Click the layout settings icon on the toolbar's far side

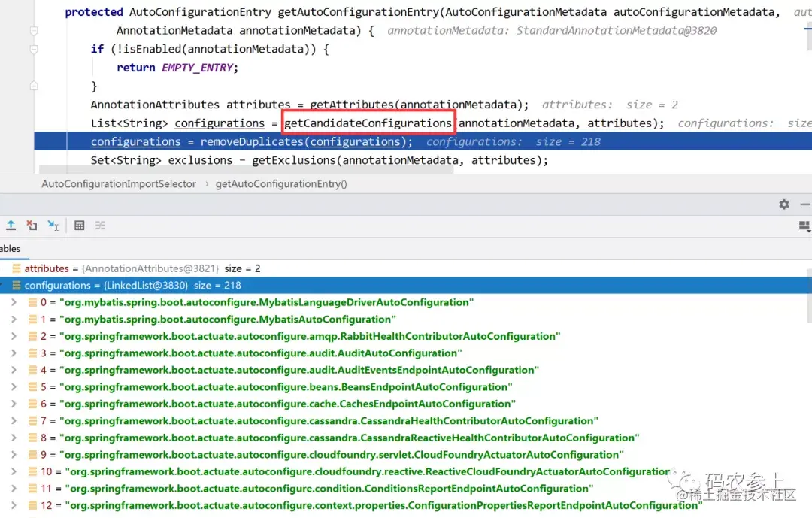tap(804, 226)
